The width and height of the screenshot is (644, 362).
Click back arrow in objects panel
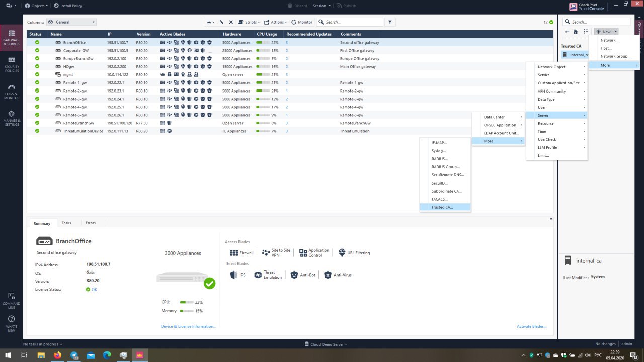coord(567,31)
